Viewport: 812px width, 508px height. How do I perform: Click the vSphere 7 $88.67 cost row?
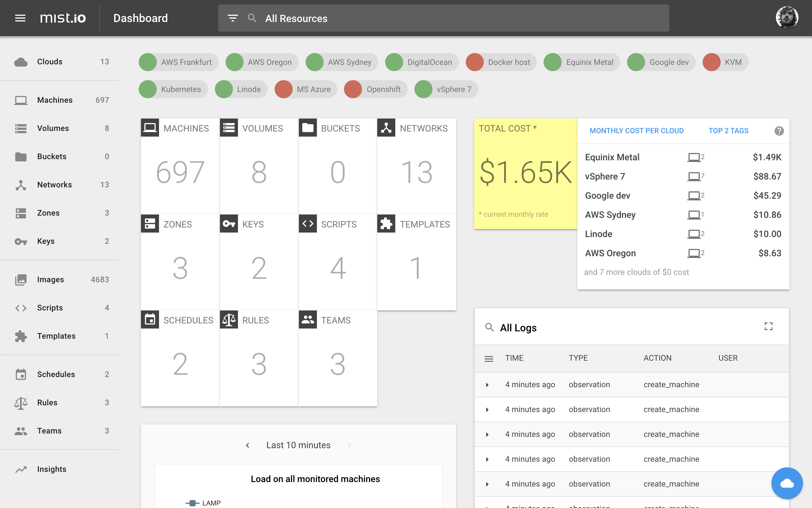(683, 176)
